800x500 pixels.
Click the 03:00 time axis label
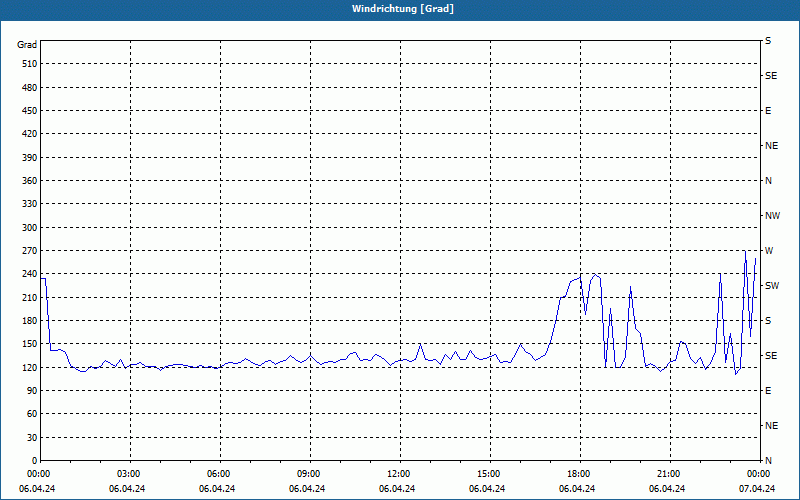(131, 474)
